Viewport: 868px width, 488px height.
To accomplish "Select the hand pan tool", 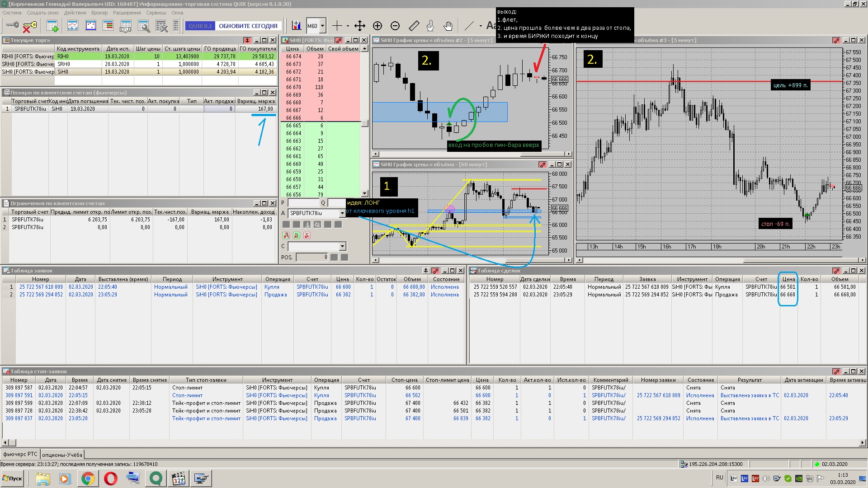I will [448, 26].
